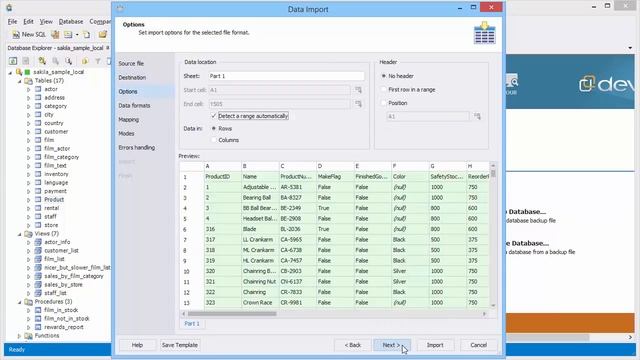Viewport: 640px width, 360px height.
Task: Click the preview vertical scrollbar down arrow
Action: click(x=493, y=305)
